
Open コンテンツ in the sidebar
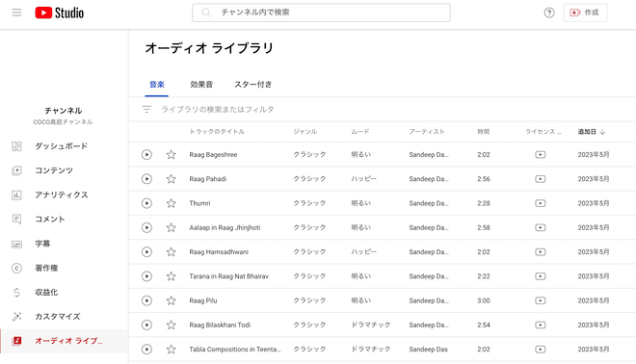[x=65, y=170]
